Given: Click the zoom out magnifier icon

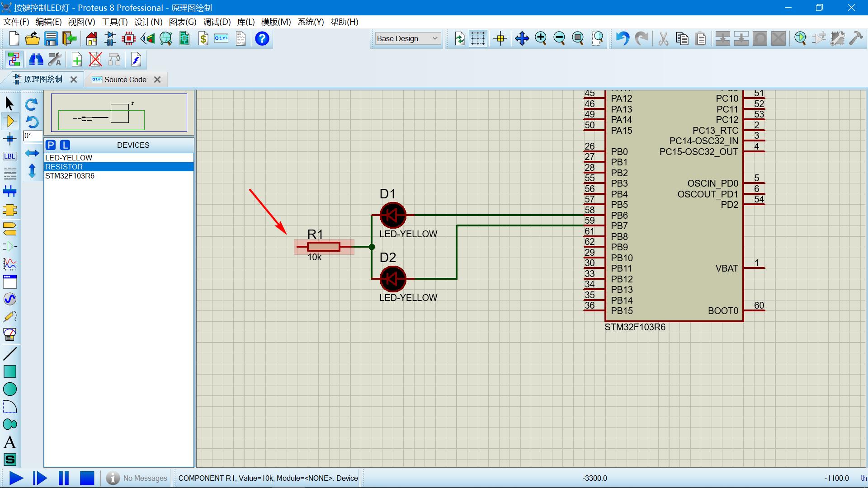Looking at the screenshot, I should pos(559,39).
